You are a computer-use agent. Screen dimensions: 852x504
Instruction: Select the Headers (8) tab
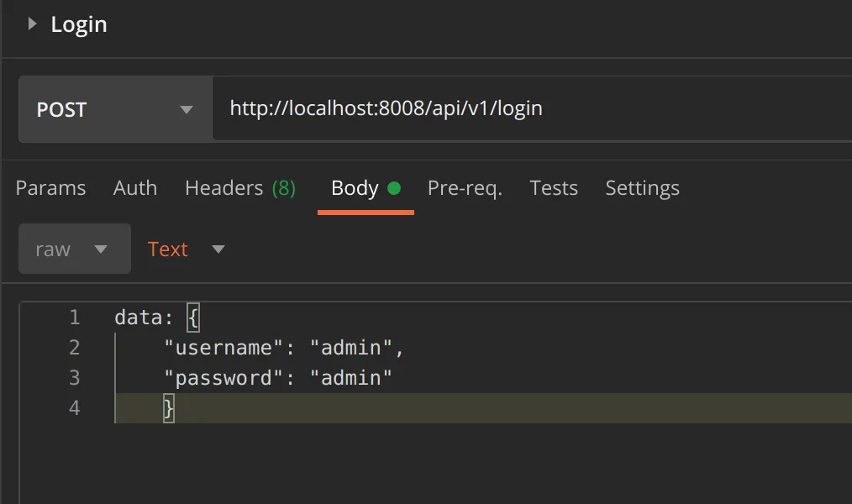click(x=240, y=188)
